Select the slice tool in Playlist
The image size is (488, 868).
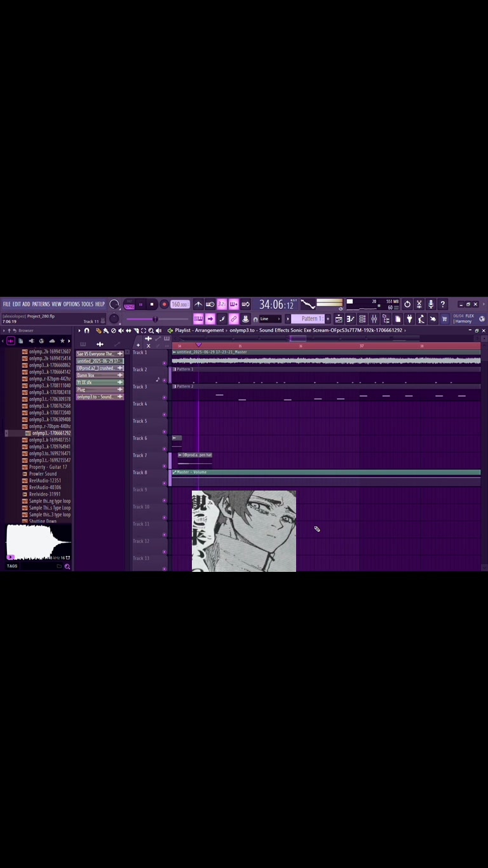136,330
